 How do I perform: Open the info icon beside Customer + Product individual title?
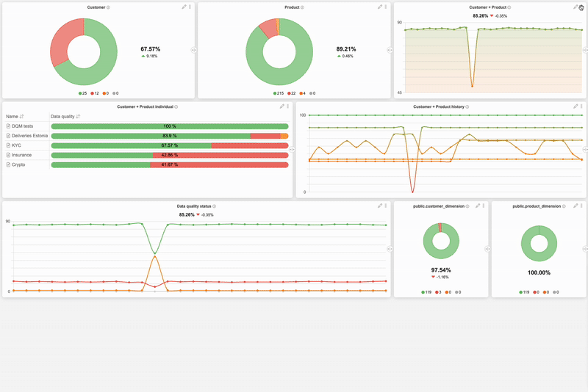[x=176, y=106]
